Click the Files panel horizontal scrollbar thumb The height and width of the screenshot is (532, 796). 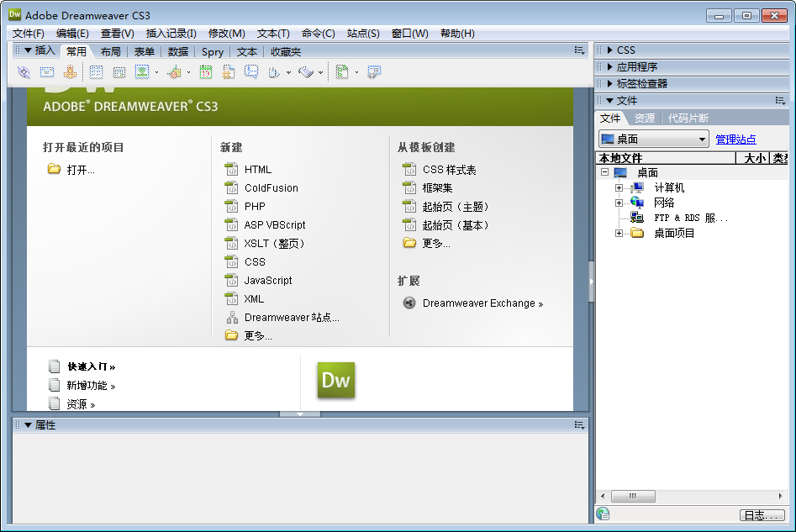point(633,496)
